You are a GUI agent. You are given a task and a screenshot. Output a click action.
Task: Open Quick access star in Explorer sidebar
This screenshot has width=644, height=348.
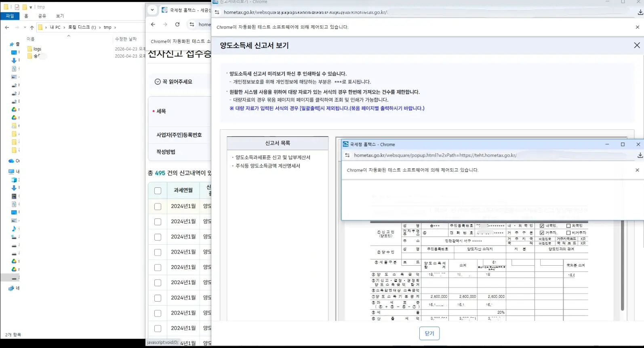tap(13, 44)
